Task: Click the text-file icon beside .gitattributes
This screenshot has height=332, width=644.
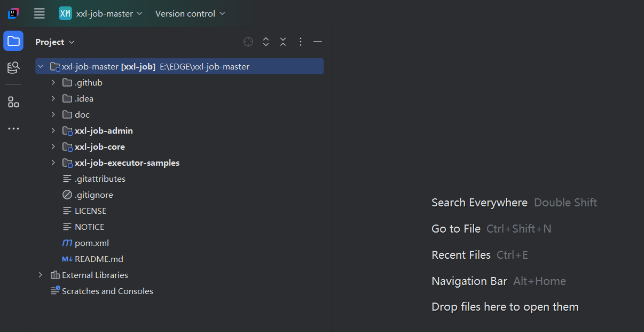Action: point(67,179)
